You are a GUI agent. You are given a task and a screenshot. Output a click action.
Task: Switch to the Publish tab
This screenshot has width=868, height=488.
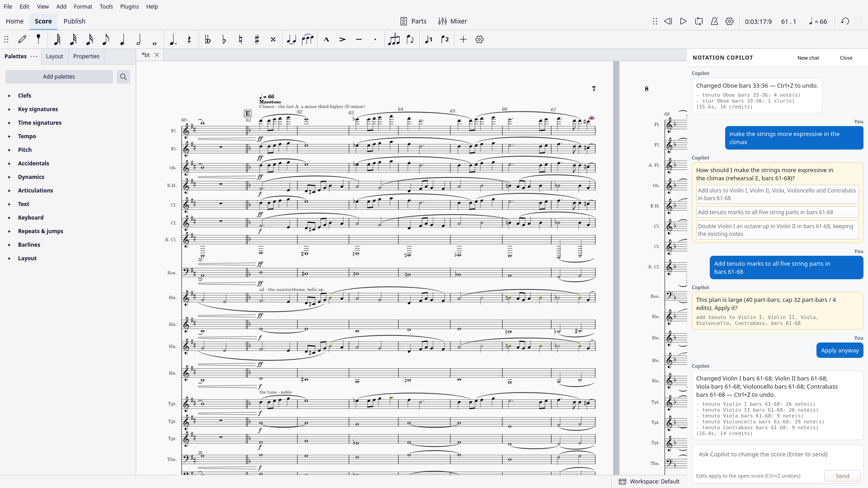point(75,21)
